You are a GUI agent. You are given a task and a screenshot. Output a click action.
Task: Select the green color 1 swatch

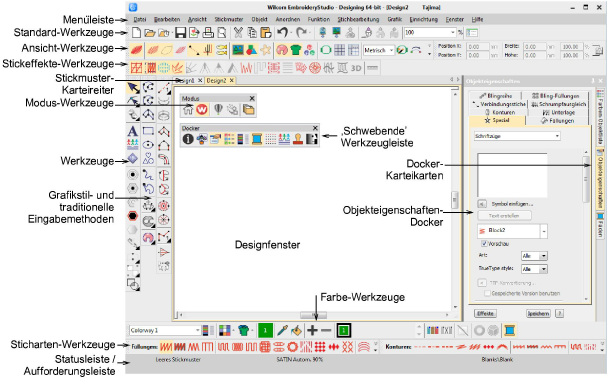coord(265,331)
